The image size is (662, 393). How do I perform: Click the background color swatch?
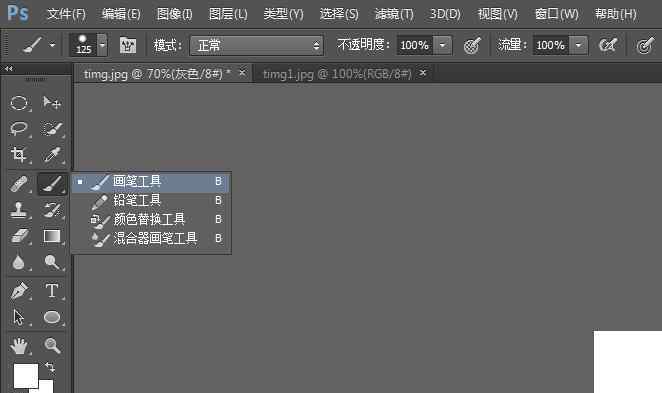tap(46, 386)
